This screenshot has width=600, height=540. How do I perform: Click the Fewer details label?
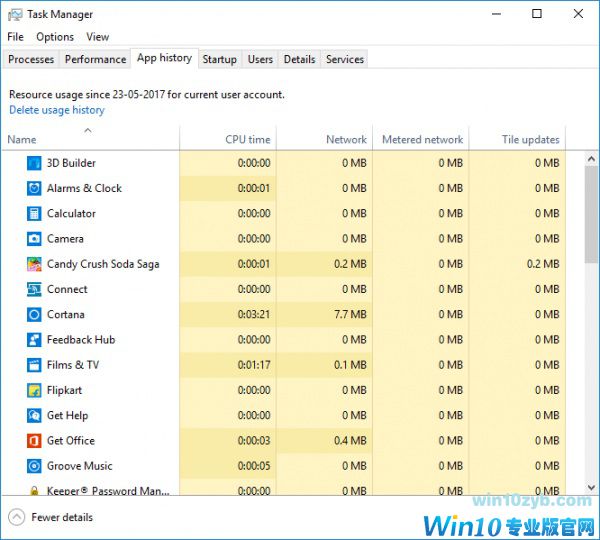tap(62, 517)
